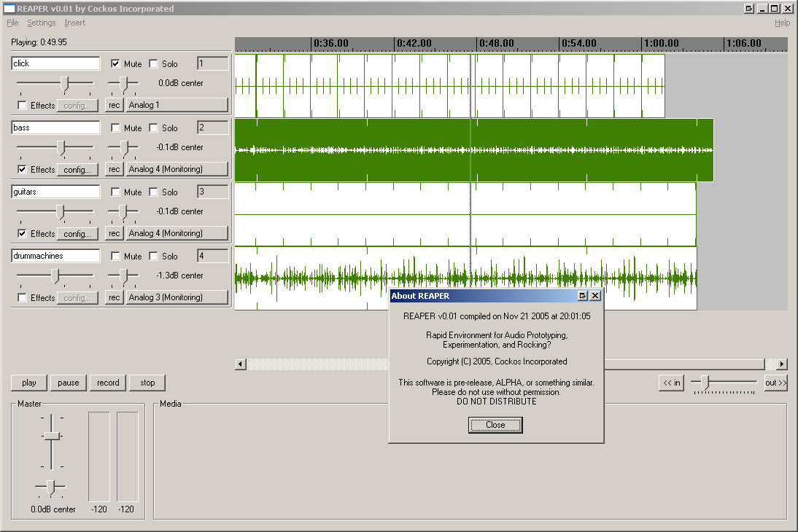The height and width of the screenshot is (532, 798).
Task: Arm rec on guitars track
Action: [x=115, y=233]
